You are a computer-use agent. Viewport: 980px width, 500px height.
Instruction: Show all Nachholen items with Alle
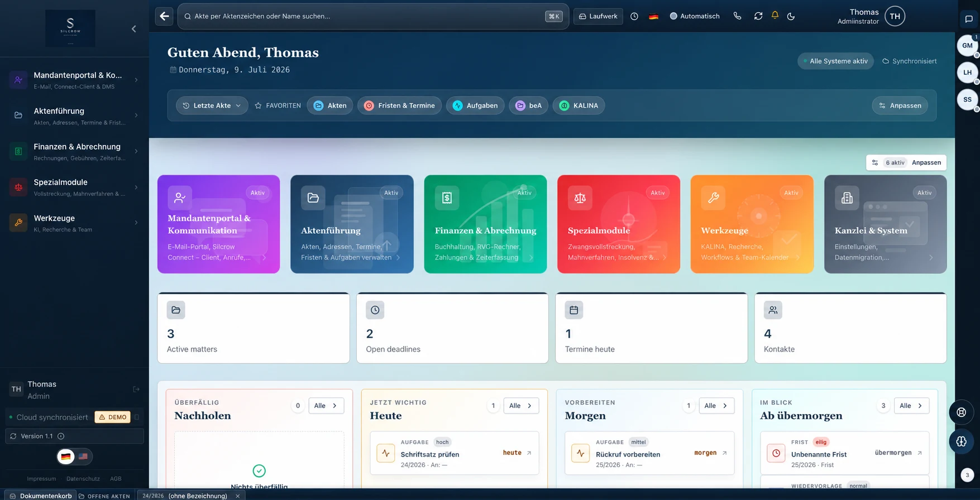point(326,406)
